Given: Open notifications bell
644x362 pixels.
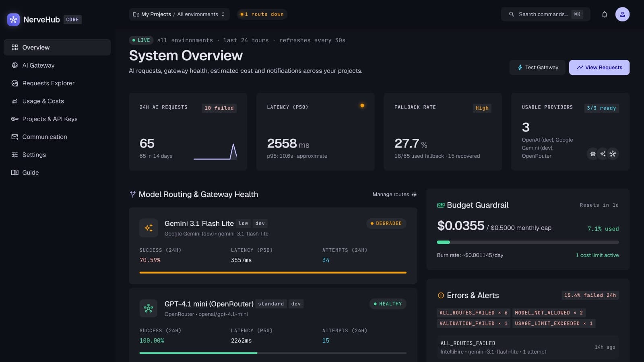Looking at the screenshot, I should click(x=604, y=14).
